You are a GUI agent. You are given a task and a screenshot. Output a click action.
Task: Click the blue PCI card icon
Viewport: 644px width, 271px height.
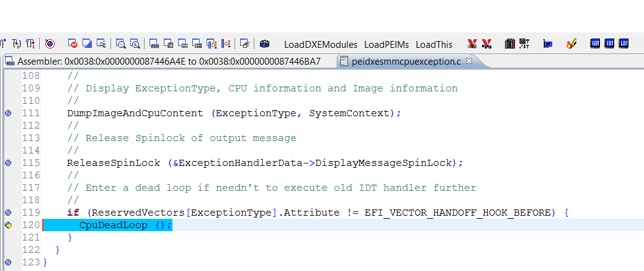click(548, 44)
